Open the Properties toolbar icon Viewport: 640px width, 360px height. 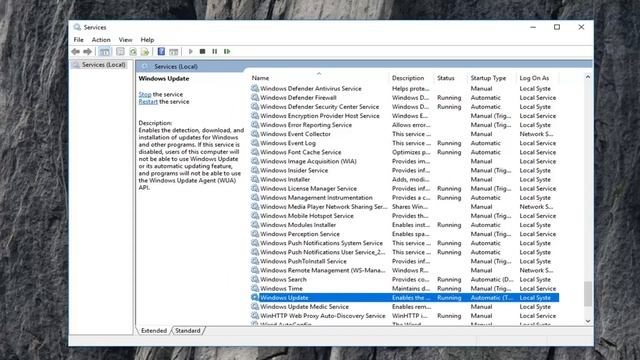click(120, 51)
